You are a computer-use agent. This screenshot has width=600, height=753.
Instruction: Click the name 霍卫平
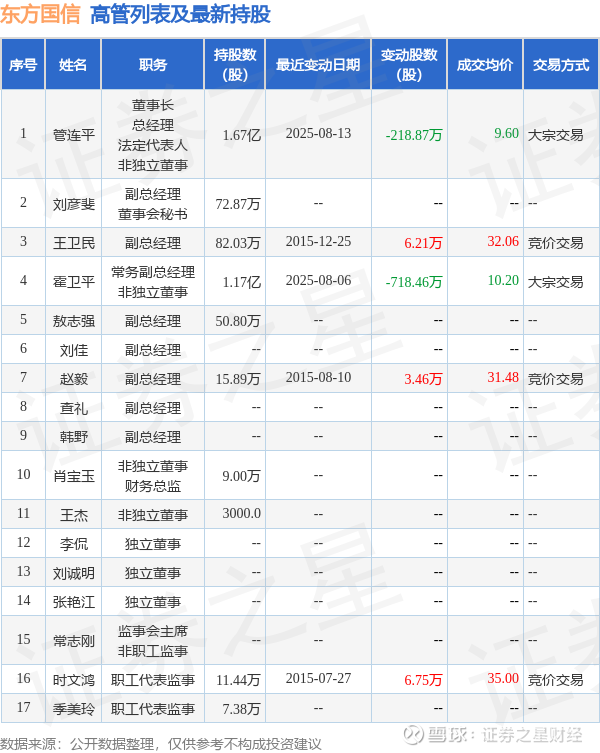[73, 282]
